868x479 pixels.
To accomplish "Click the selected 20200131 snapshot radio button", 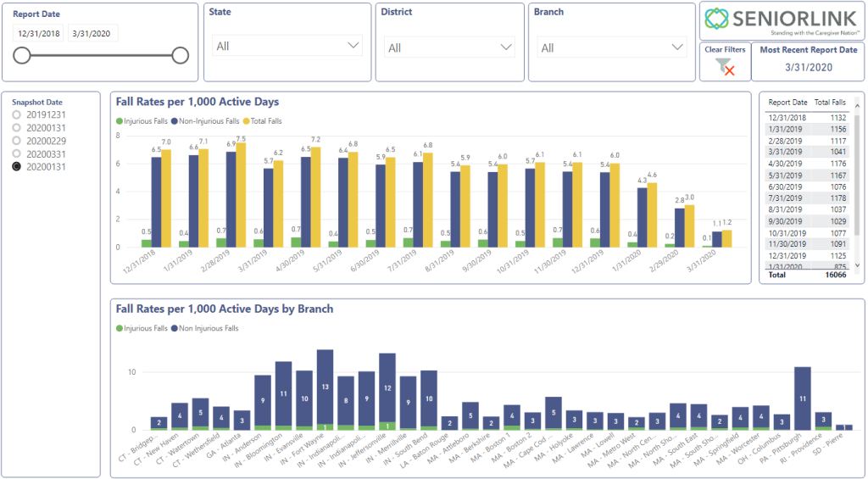I will (17, 167).
